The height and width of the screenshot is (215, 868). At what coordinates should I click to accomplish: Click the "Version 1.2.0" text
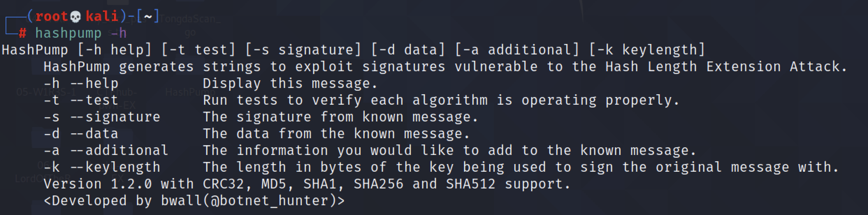coord(98,184)
